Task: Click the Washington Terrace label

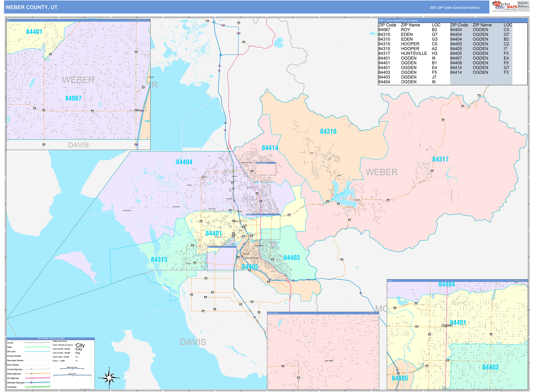Action: click(x=251, y=258)
